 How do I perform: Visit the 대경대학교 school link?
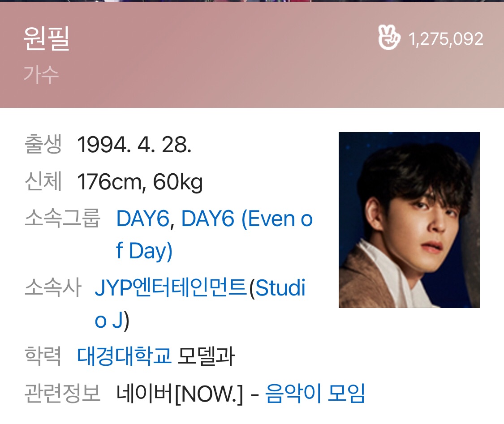point(124,356)
